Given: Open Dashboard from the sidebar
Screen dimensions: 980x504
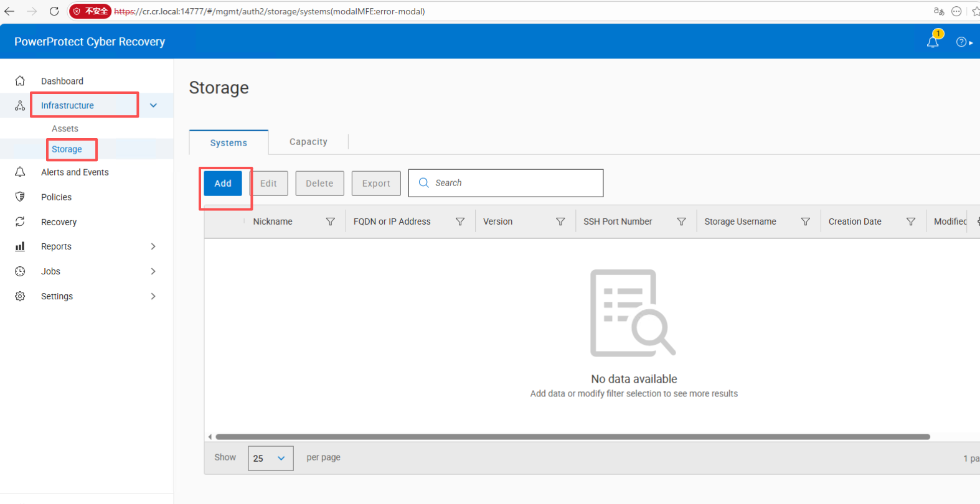Looking at the screenshot, I should (62, 81).
